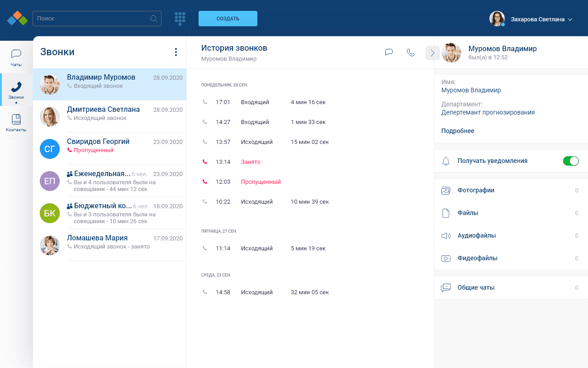Open Общие чаты in contact panel

click(476, 287)
